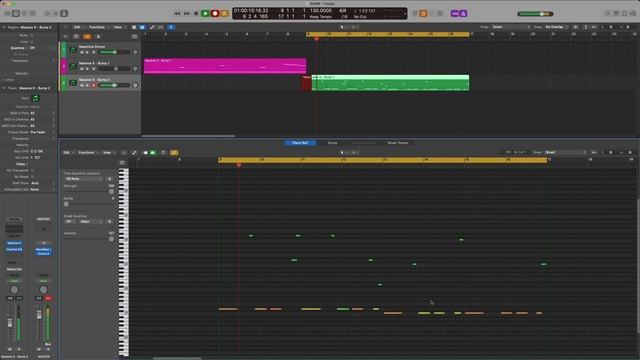Toggle the Inspector button in control bar
The height and width of the screenshot is (360, 640).
tap(16, 13)
